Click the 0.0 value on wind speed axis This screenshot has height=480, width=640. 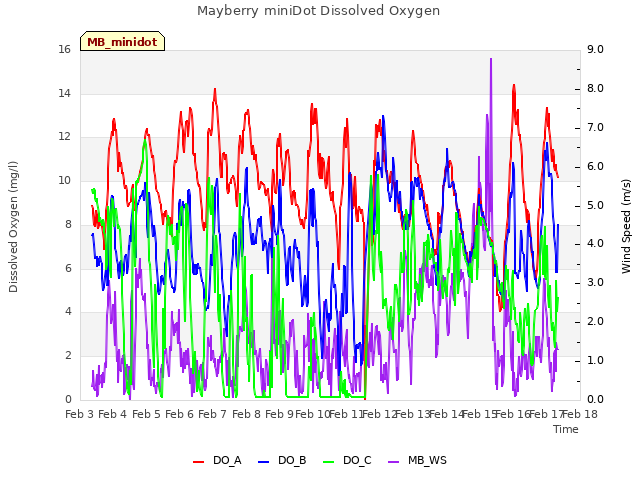[595, 400]
